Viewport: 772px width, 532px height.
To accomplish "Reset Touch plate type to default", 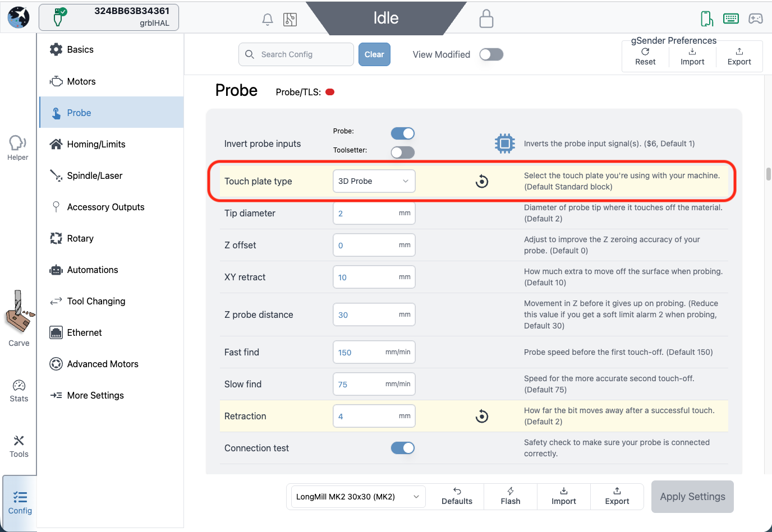I will tap(482, 182).
